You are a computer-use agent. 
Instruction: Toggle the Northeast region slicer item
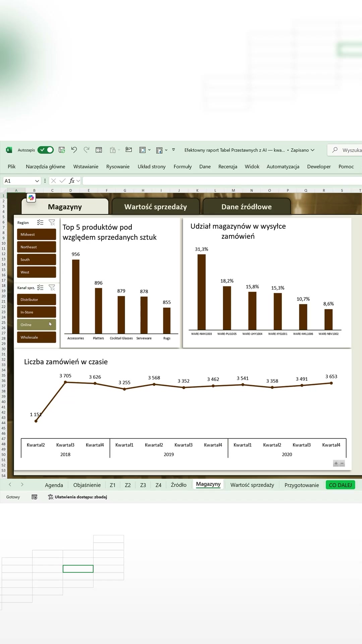[x=37, y=247]
